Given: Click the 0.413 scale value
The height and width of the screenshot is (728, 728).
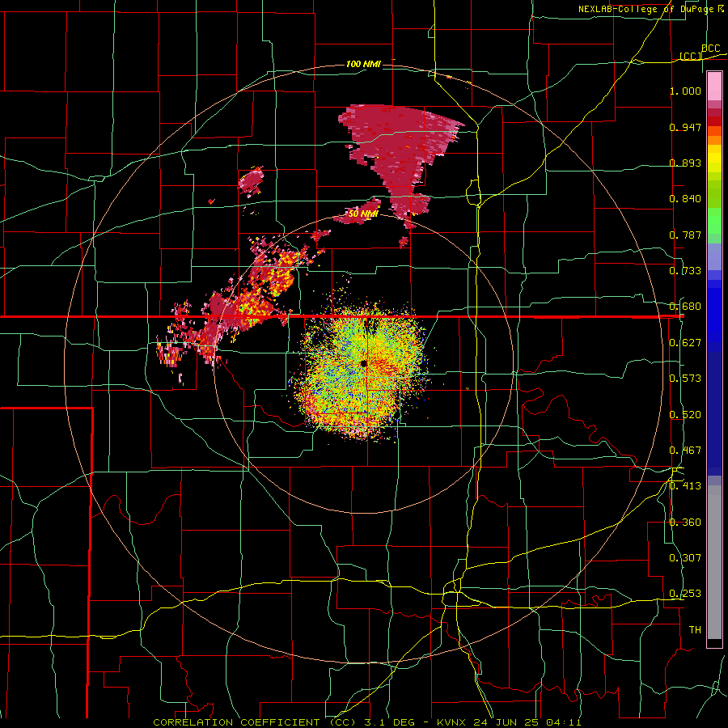Looking at the screenshot, I should tap(685, 486).
